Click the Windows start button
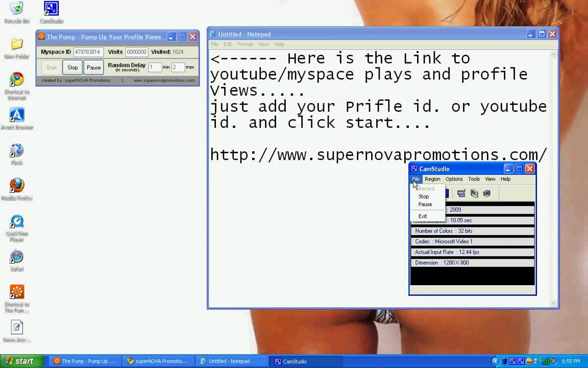This screenshot has height=368, width=588. tap(22, 361)
